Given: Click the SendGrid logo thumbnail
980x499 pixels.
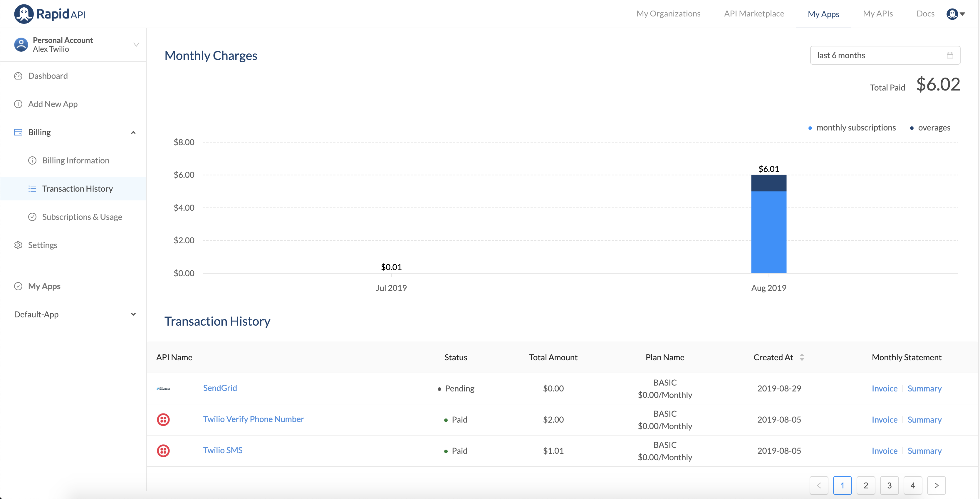Looking at the screenshot, I should [x=163, y=389].
